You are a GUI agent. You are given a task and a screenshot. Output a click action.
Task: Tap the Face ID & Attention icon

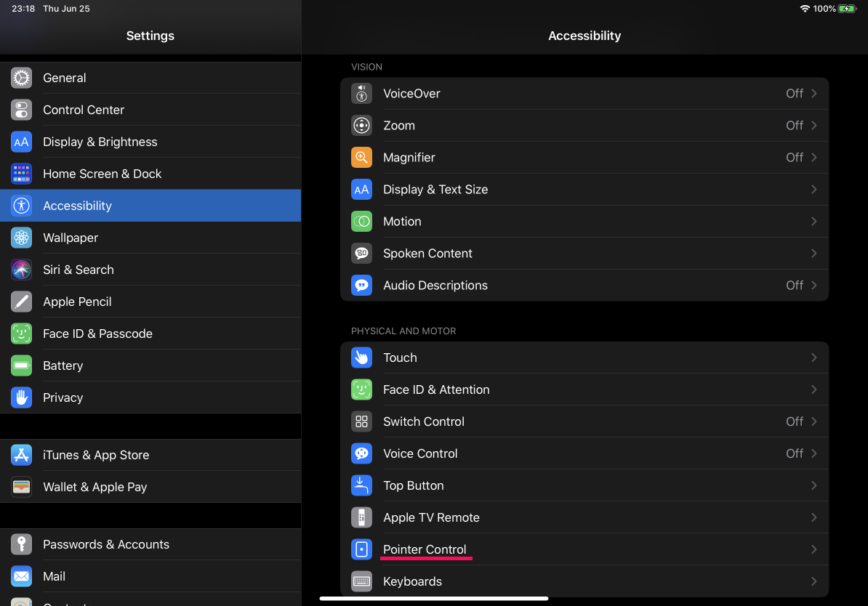coord(361,389)
